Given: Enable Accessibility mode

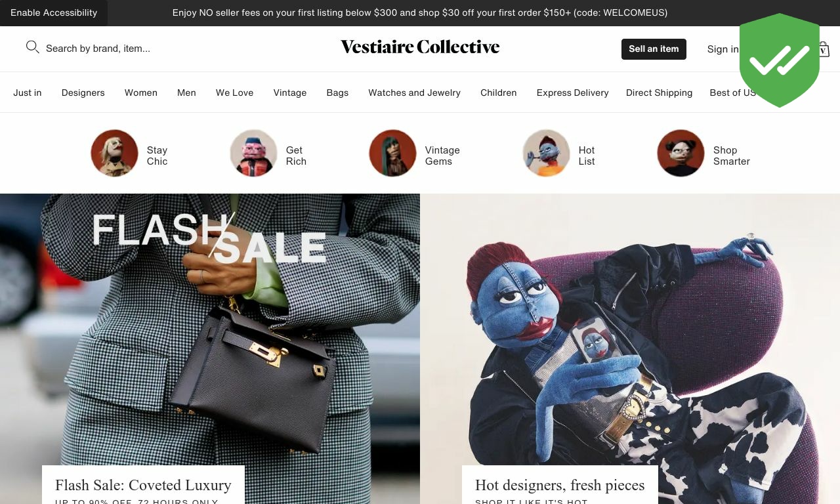Looking at the screenshot, I should point(54,13).
